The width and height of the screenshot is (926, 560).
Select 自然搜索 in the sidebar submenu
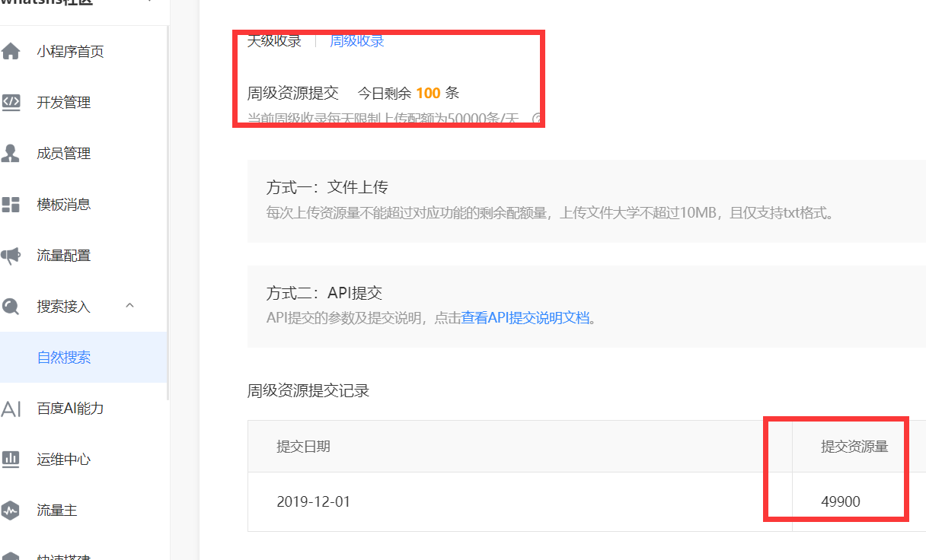click(x=64, y=358)
